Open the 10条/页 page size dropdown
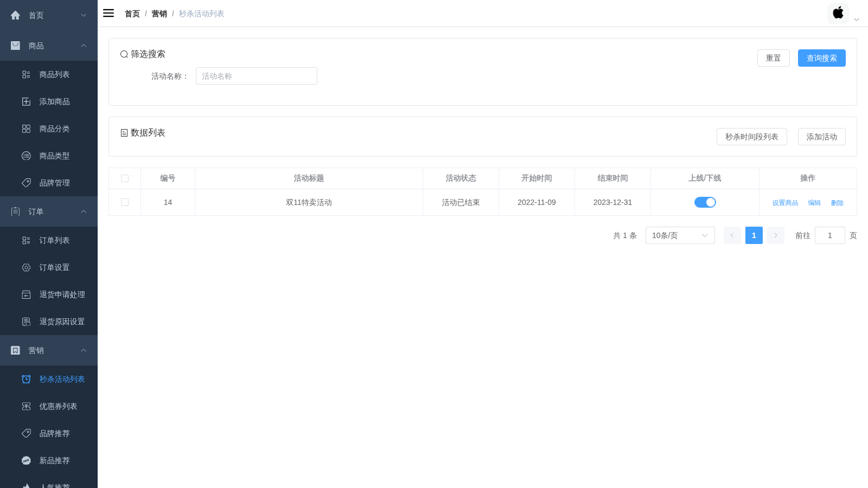The image size is (868, 488). click(x=680, y=235)
